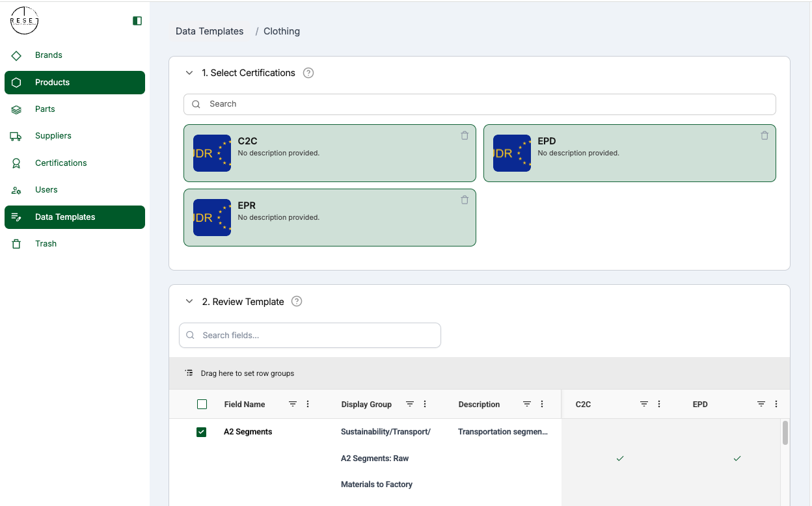Open the Trash page
Viewport: 812px width, 506px height.
coord(46,244)
